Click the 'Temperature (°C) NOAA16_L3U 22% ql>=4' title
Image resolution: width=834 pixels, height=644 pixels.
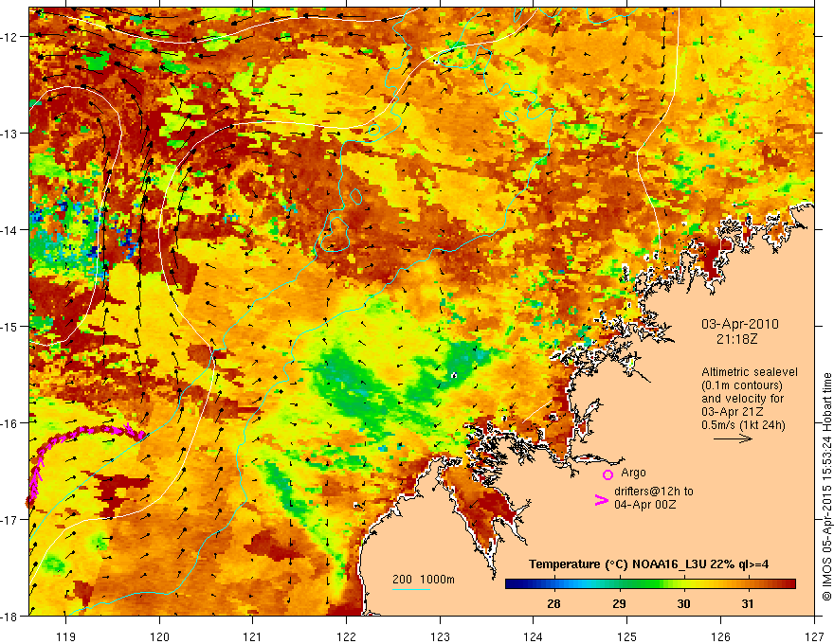648,564
